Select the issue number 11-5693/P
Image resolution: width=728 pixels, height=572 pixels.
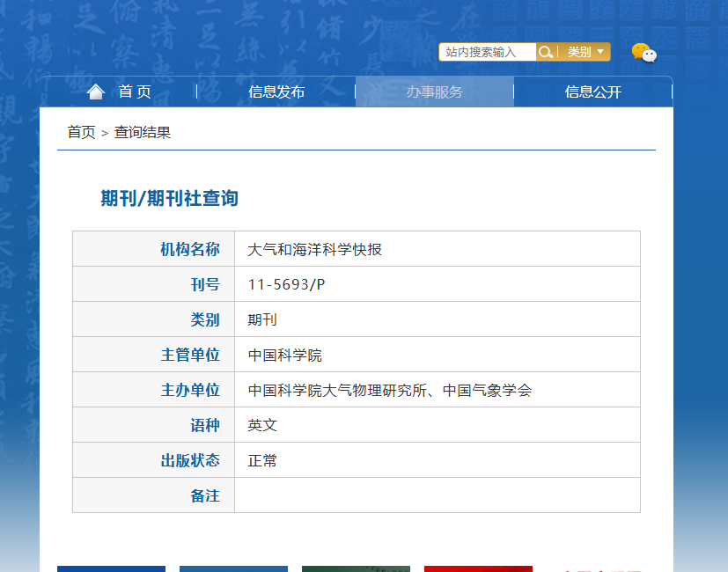coord(286,284)
